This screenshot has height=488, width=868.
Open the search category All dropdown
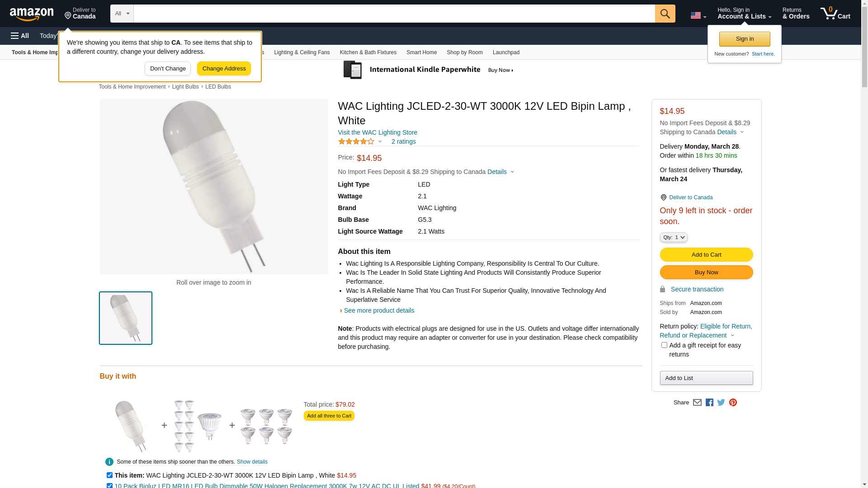coord(122,14)
